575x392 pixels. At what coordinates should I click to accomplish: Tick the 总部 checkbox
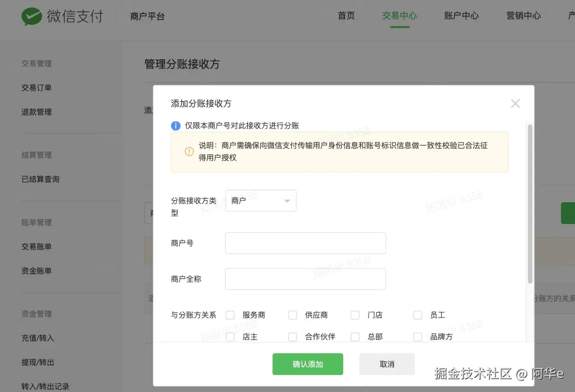click(355, 337)
